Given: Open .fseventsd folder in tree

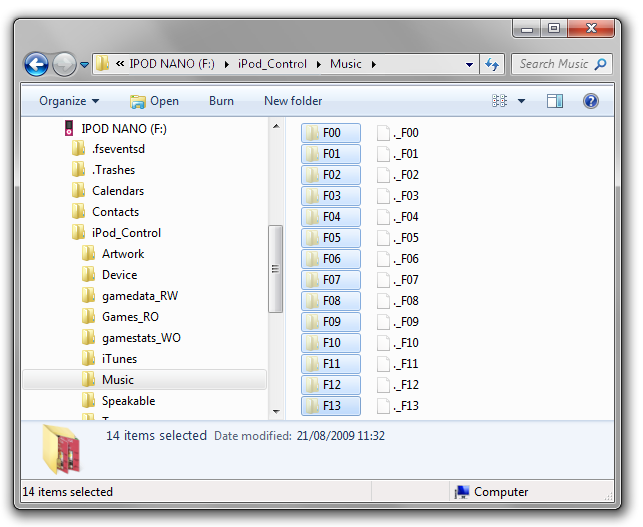Looking at the screenshot, I should tap(108, 149).
